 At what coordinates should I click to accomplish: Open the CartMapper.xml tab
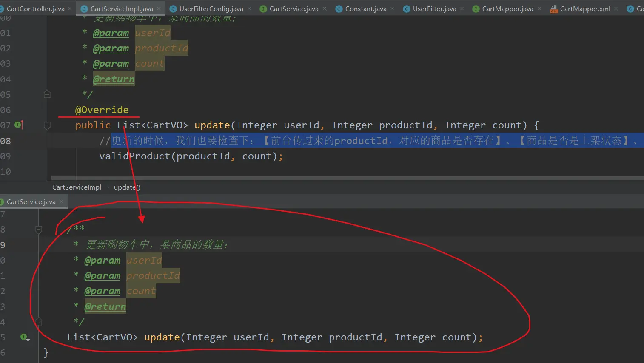585,9
